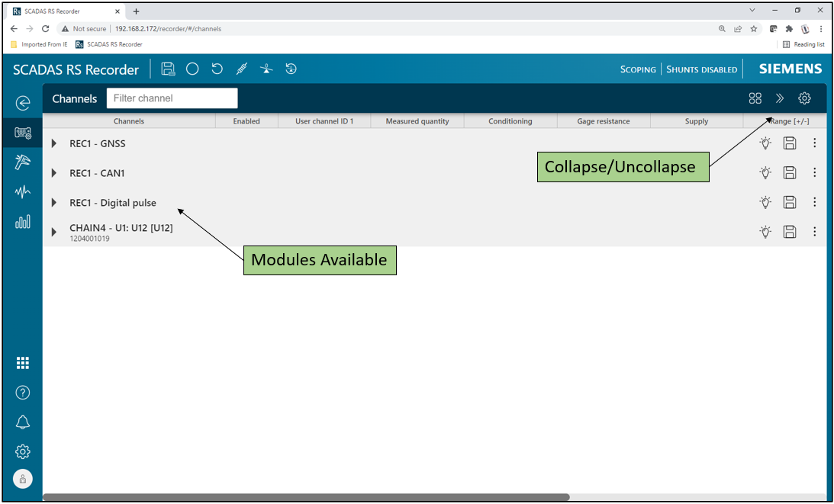Open the waveform signal view in the sidebar

pos(23,191)
